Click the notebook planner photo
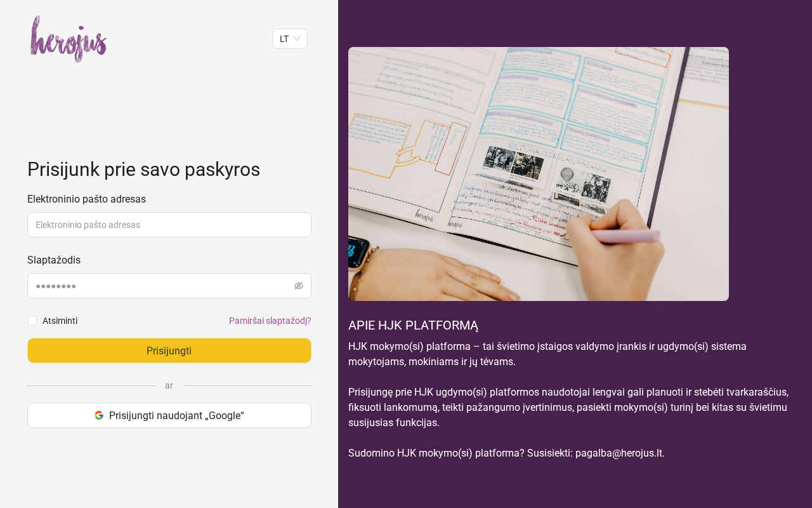The width and height of the screenshot is (812, 508). coord(539,174)
